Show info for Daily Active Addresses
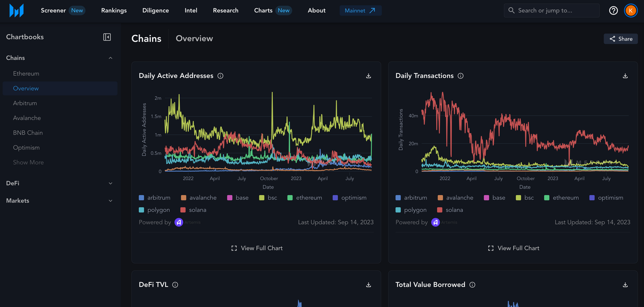 [x=220, y=76]
